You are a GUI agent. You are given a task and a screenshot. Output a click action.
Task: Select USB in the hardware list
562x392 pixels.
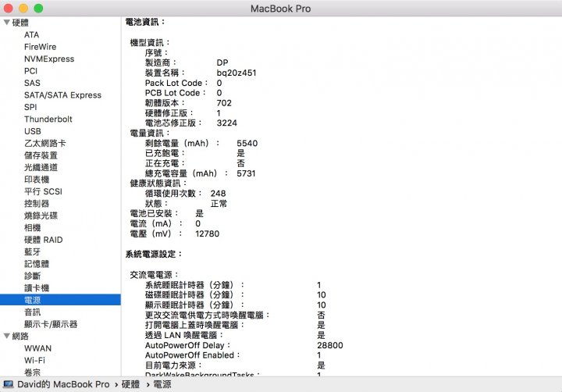(x=32, y=131)
